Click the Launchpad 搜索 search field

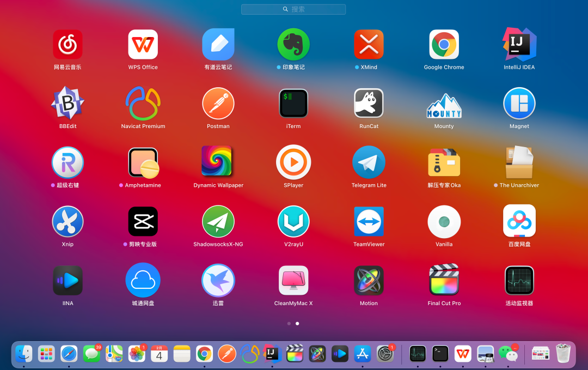(x=293, y=9)
